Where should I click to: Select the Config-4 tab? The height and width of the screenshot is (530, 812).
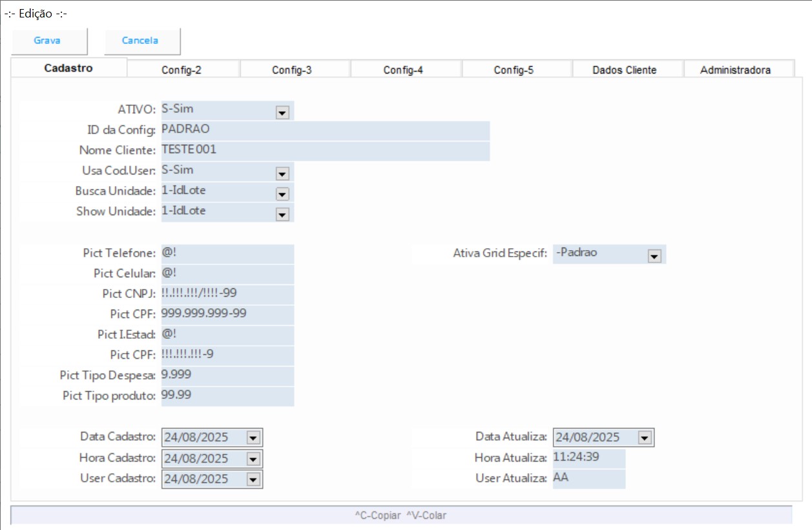pyautogui.click(x=403, y=70)
